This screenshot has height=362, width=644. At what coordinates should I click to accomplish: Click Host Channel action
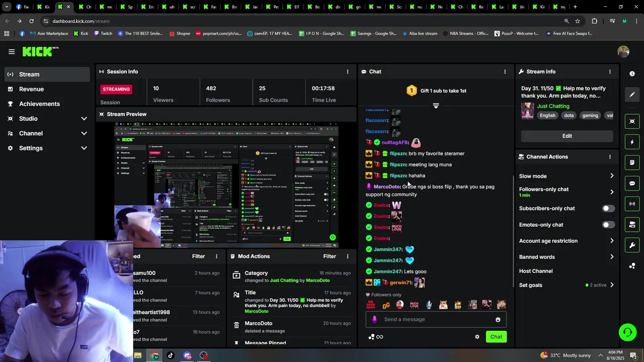tap(536, 271)
